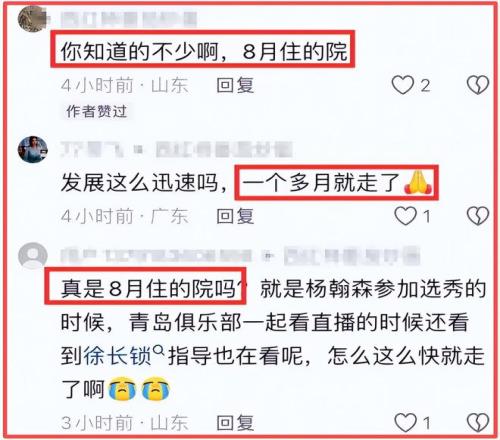This screenshot has height=440, width=500.
Task: Reply to the comment posted 3小时前
Action: (235, 423)
